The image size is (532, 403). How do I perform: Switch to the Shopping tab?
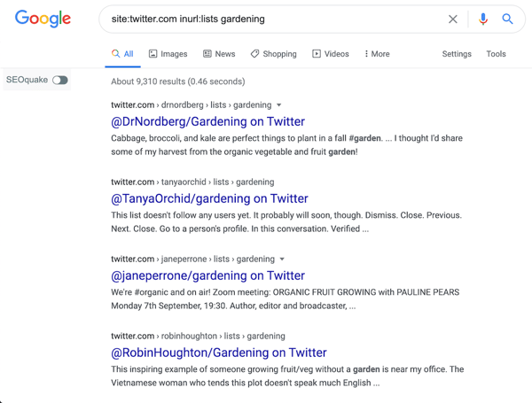coord(273,54)
